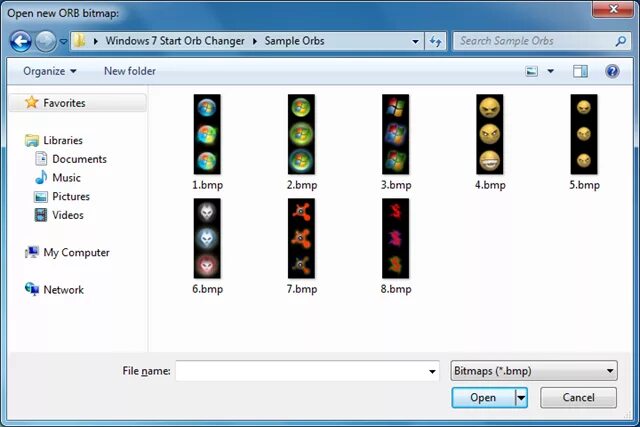The height and width of the screenshot is (427, 640).
Task: Open the File name history dropdown arrow
Action: pos(432,371)
